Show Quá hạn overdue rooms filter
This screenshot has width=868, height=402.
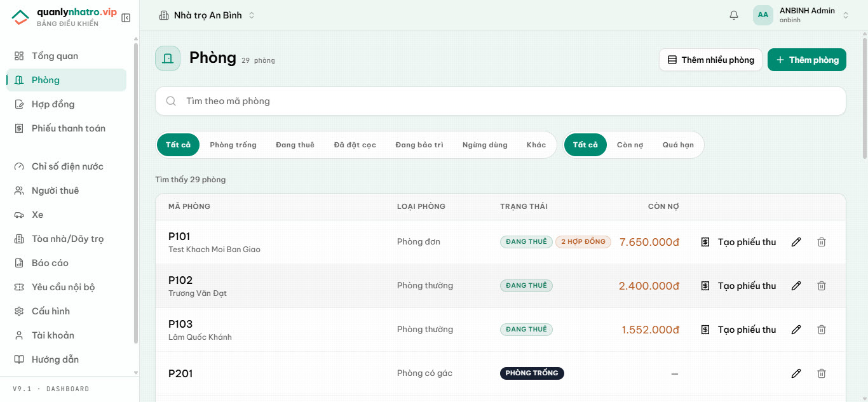coord(678,145)
